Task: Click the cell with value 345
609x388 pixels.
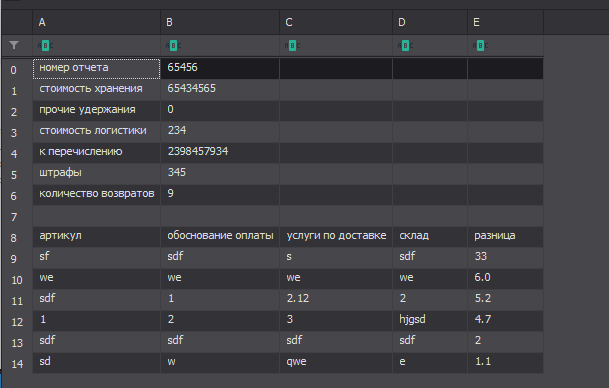Action: [220, 174]
